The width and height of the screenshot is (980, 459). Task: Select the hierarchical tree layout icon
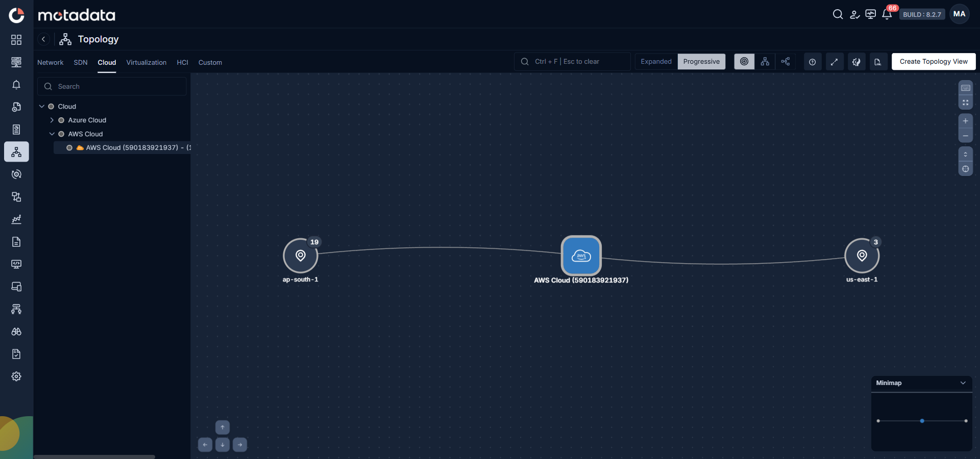click(765, 62)
